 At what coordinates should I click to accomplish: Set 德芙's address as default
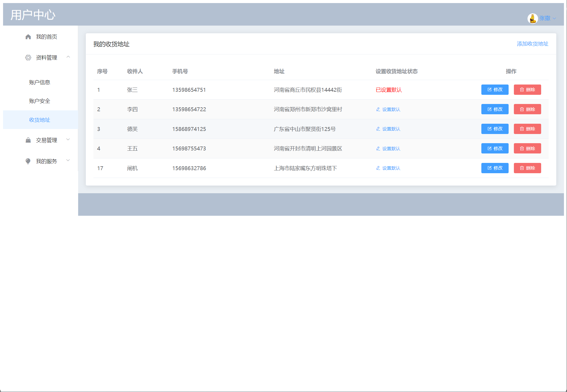click(x=391, y=129)
